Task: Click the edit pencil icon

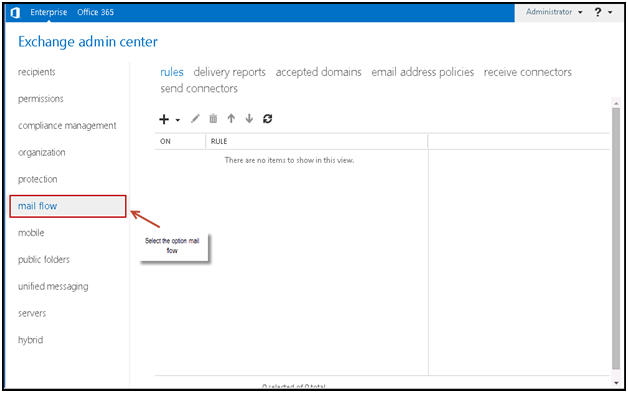Action: (195, 119)
